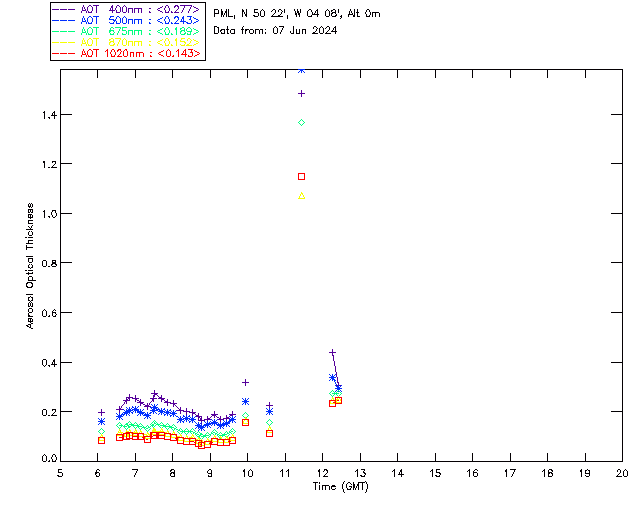
Task: Click the yellow triangle outlier near 1.07
Action: click(x=302, y=196)
